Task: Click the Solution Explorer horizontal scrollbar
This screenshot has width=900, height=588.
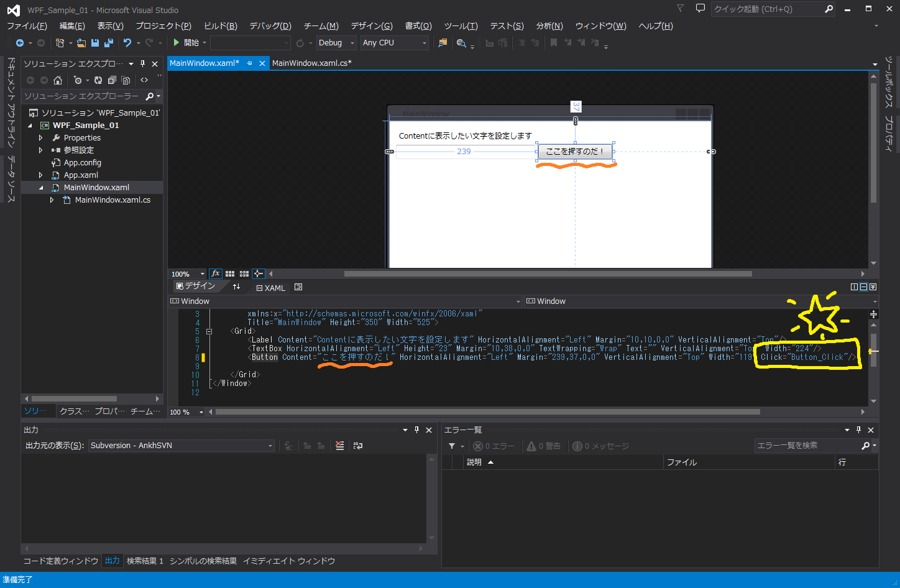Action: (74, 399)
